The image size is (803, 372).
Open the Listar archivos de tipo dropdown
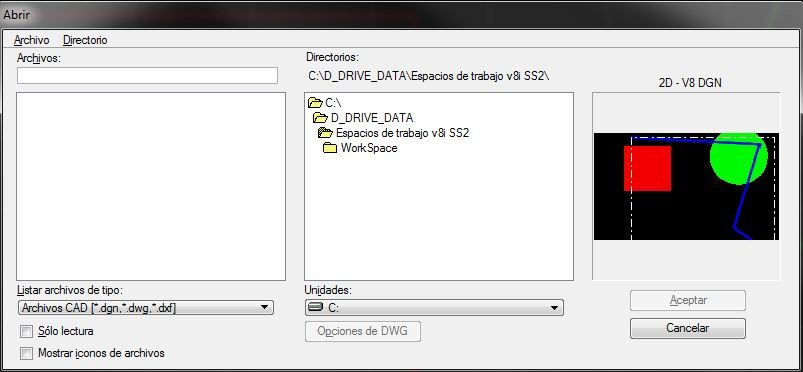pyautogui.click(x=145, y=307)
